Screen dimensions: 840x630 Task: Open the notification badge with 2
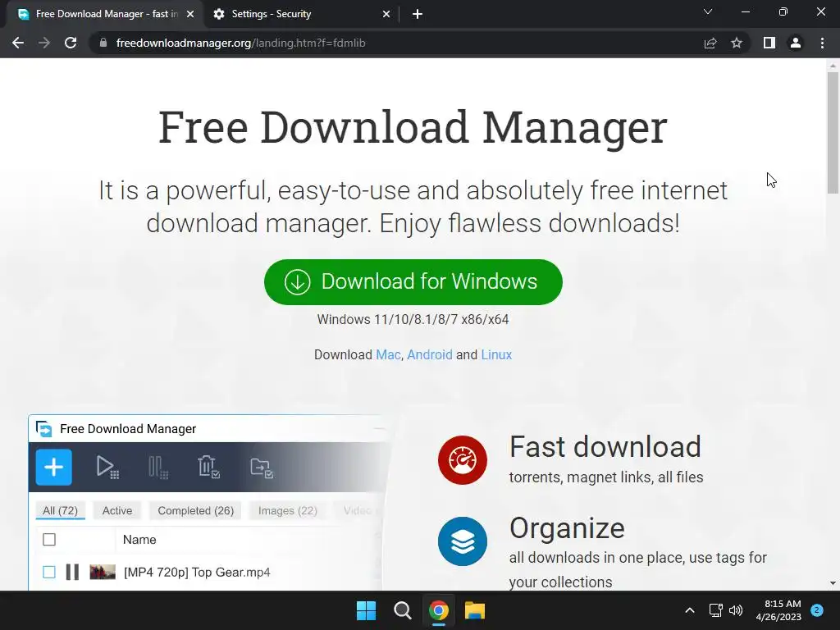[817, 610]
